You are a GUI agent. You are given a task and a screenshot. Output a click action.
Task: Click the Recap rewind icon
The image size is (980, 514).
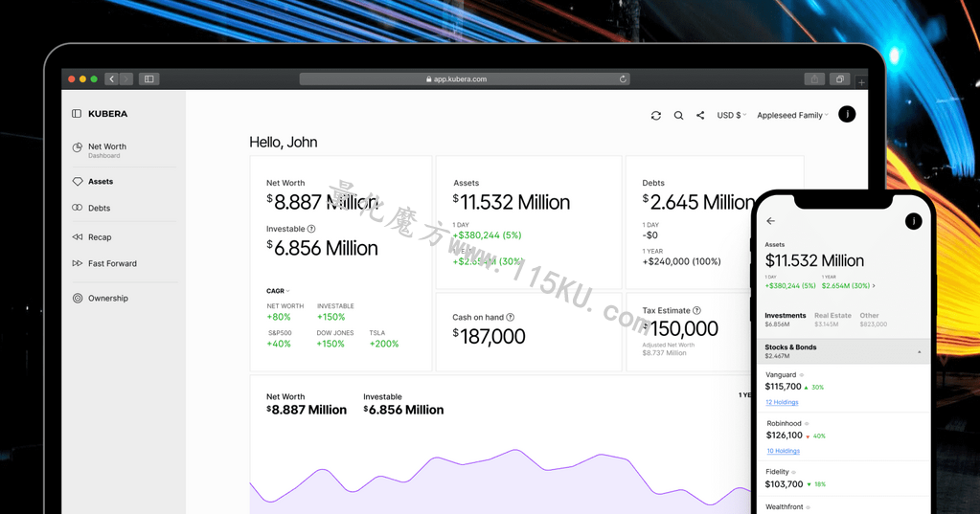(x=78, y=236)
